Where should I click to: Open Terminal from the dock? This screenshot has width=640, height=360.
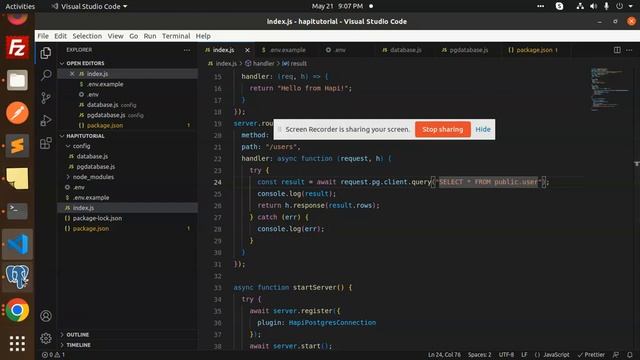pyautogui.click(x=17, y=211)
